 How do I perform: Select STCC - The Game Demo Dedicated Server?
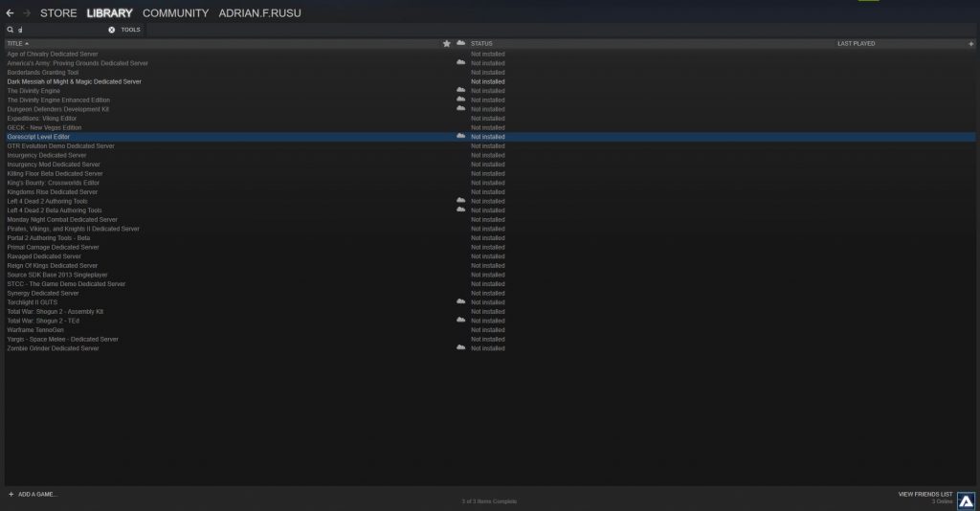(x=66, y=283)
